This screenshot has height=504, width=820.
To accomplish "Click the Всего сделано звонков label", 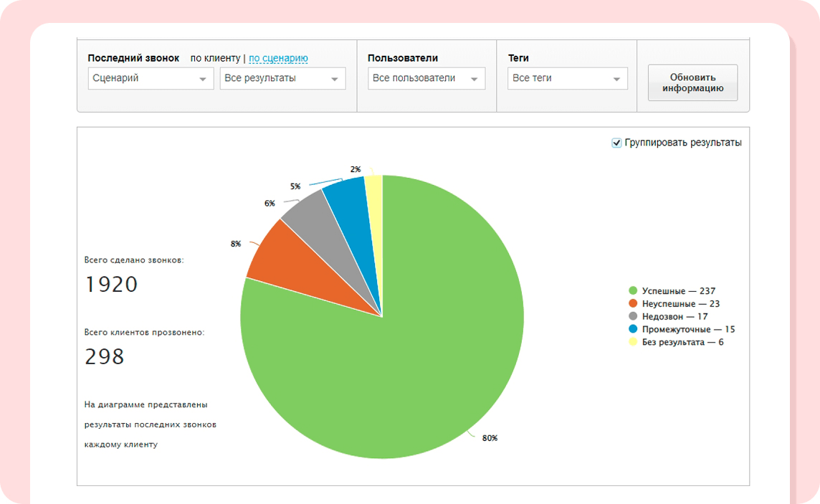I will click(x=135, y=260).
